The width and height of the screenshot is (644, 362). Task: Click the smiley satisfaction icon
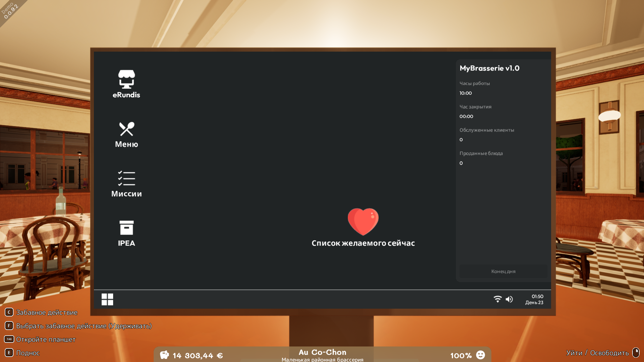tap(480, 355)
